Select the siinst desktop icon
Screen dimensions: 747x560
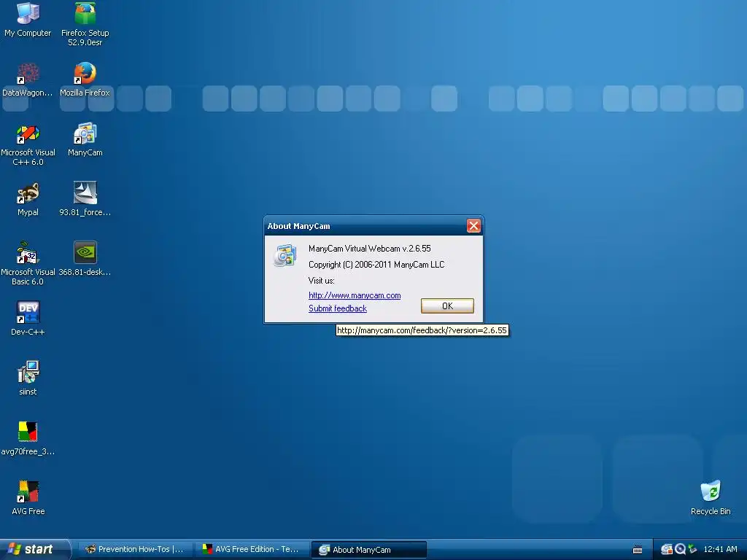click(28, 378)
